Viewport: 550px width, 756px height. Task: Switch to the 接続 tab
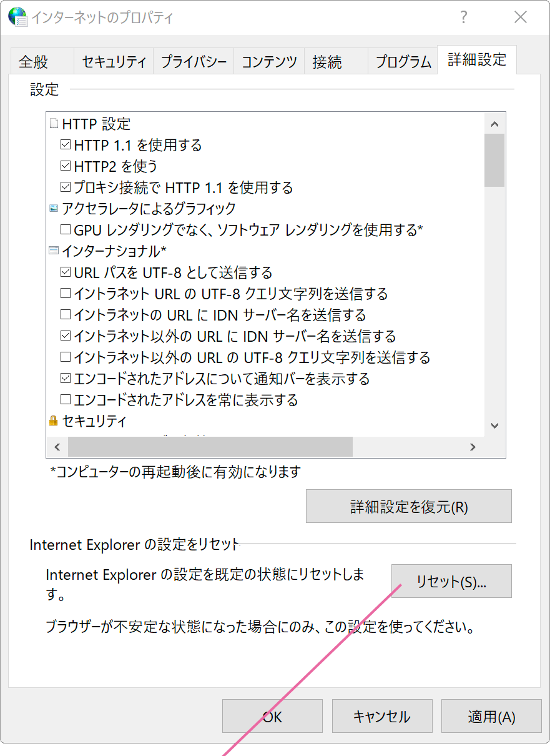(x=336, y=62)
